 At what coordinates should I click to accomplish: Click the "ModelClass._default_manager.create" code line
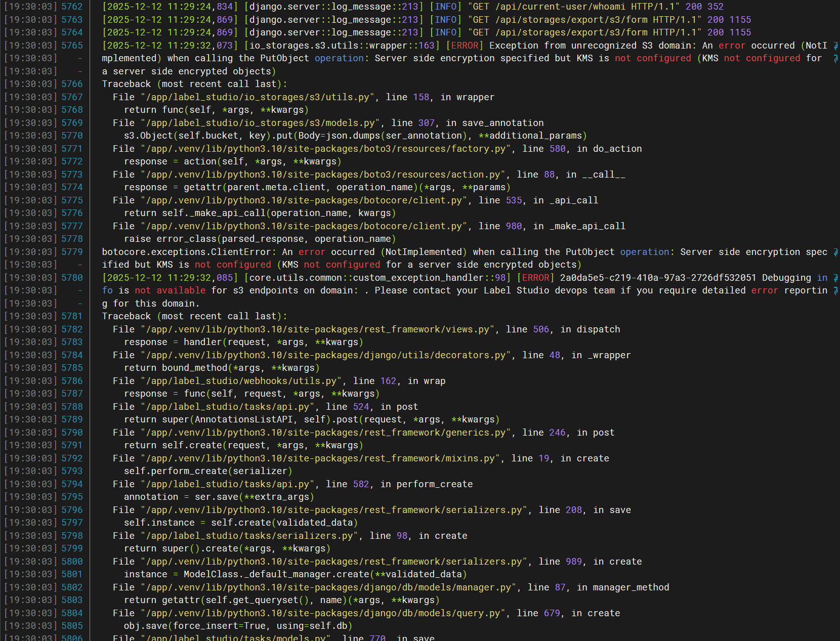click(296, 574)
